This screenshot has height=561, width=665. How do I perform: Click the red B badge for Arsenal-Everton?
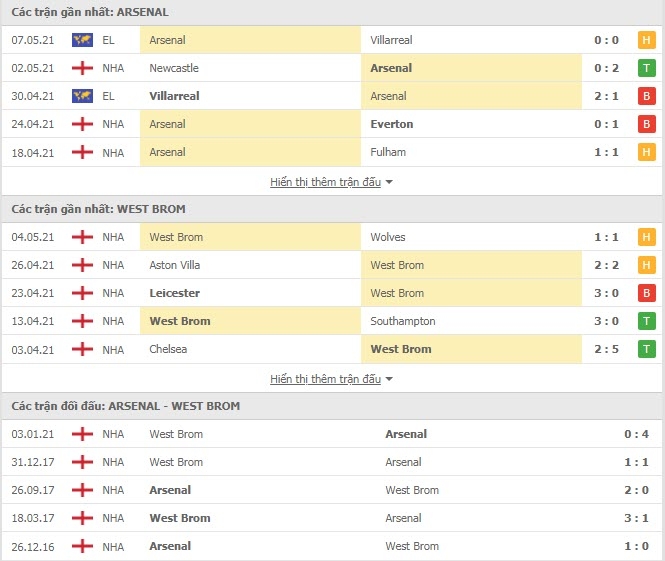(646, 124)
